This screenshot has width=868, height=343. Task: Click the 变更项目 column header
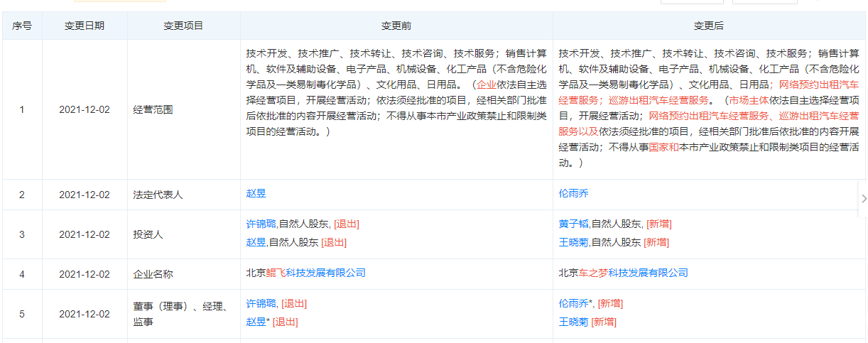pyautogui.click(x=183, y=26)
